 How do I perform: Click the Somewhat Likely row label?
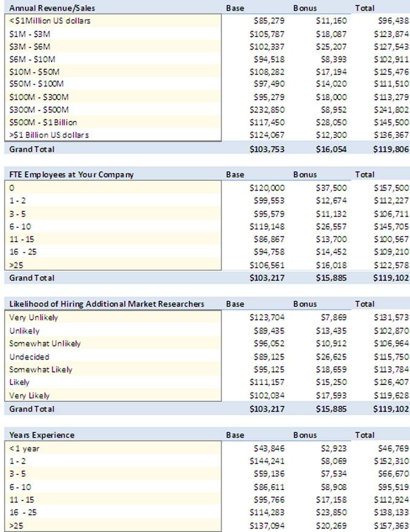[x=41, y=369]
